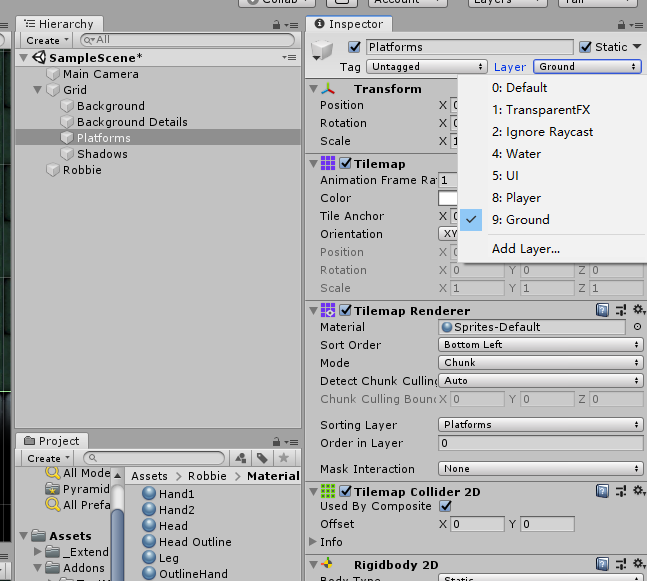Toggle the Platforms active checkbox
The width and height of the screenshot is (647, 581).
354,47
